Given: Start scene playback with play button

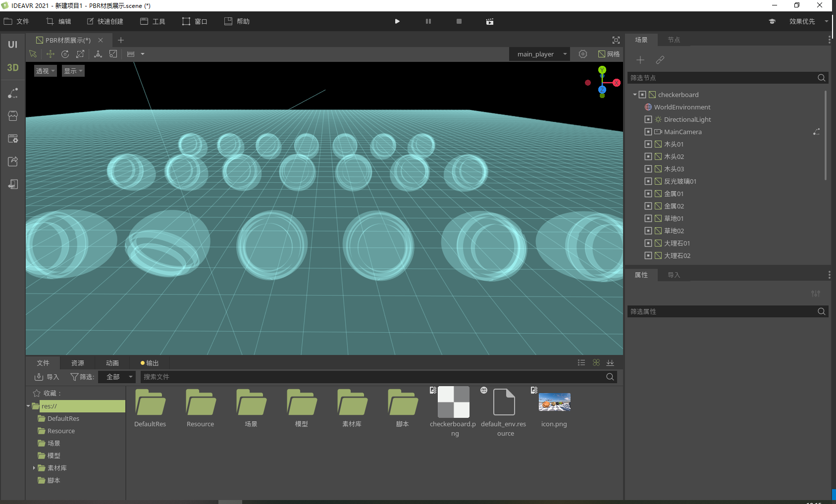Looking at the screenshot, I should tap(397, 21).
